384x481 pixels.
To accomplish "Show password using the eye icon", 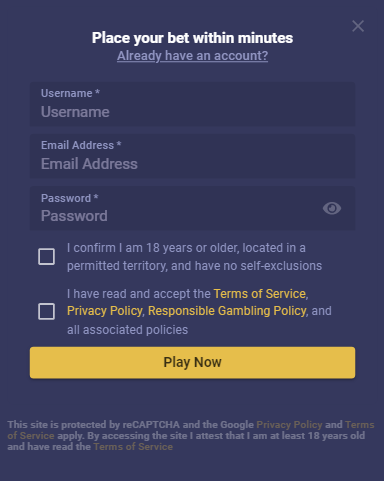I will click(x=332, y=208).
